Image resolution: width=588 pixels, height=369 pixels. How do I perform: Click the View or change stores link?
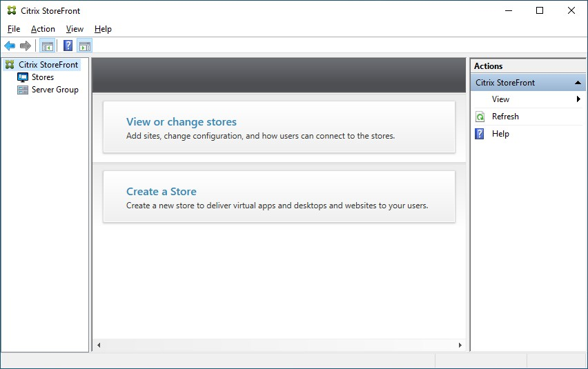pos(182,122)
